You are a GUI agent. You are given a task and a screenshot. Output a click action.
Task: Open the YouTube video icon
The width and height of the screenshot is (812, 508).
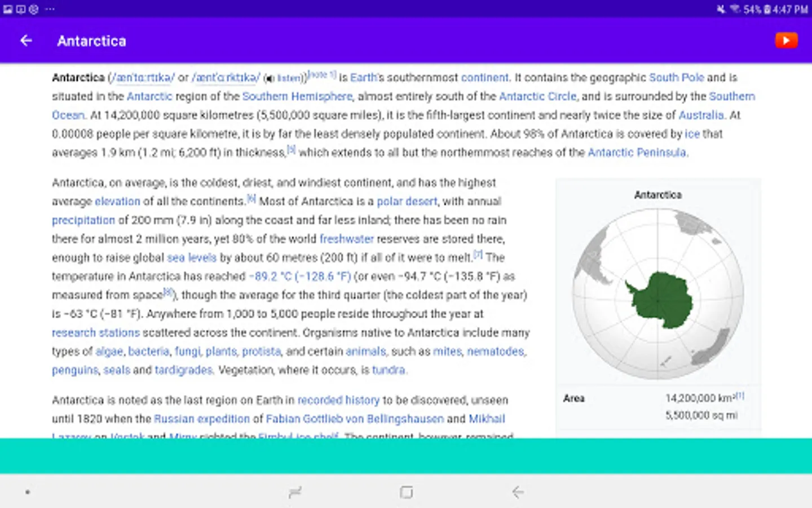click(786, 41)
